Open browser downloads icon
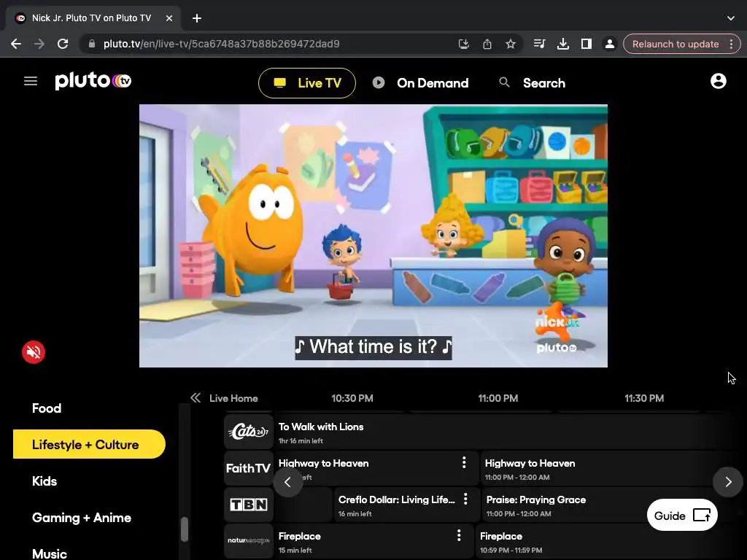Image resolution: width=747 pixels, height=560 pixels. pyautogui.click(x=562, y=44)
